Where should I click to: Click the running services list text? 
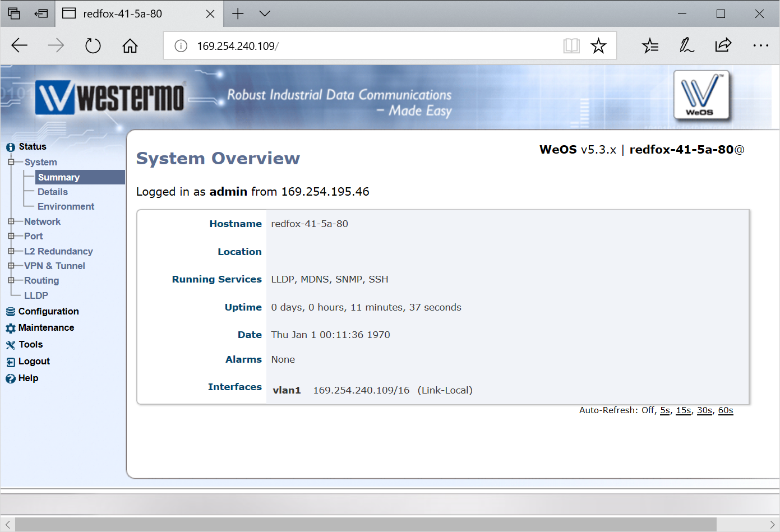pyautogui.click(x=330, y=279)
